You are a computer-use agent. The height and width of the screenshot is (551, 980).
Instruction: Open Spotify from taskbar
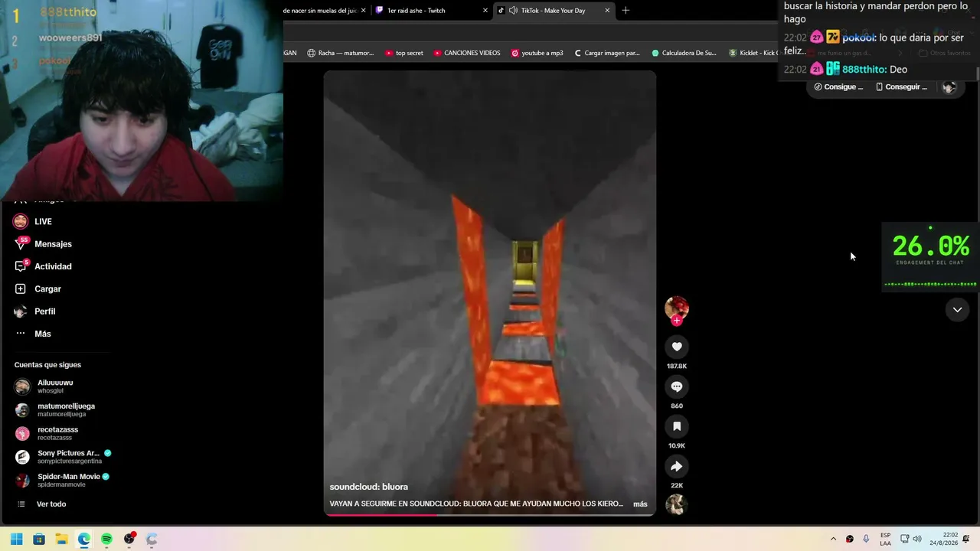[x=106, y=539]
